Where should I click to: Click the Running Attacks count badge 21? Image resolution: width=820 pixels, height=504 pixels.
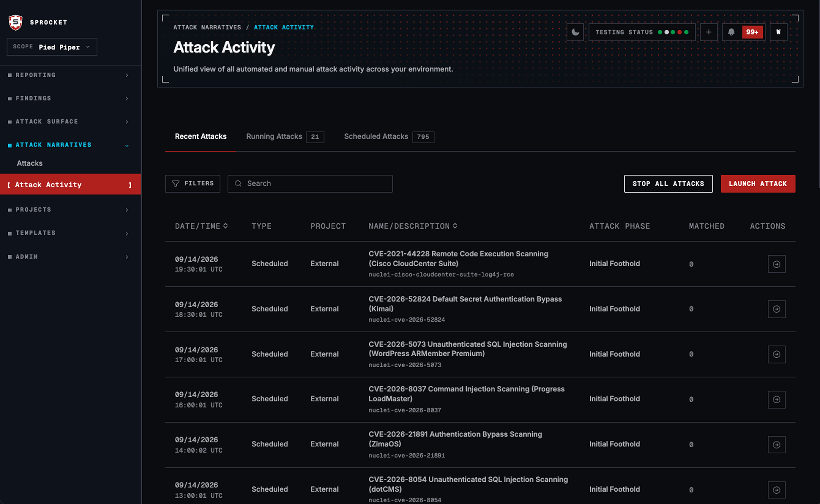315,137
